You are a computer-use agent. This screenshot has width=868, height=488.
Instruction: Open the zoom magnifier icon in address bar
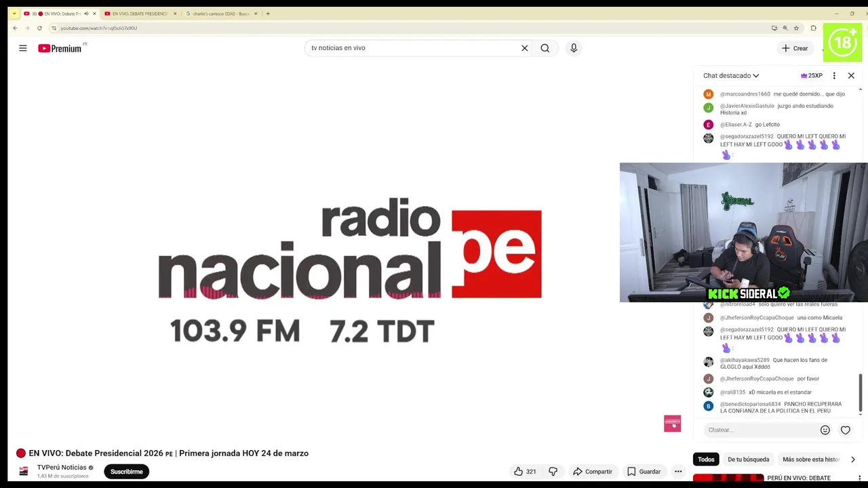[785, 28]
